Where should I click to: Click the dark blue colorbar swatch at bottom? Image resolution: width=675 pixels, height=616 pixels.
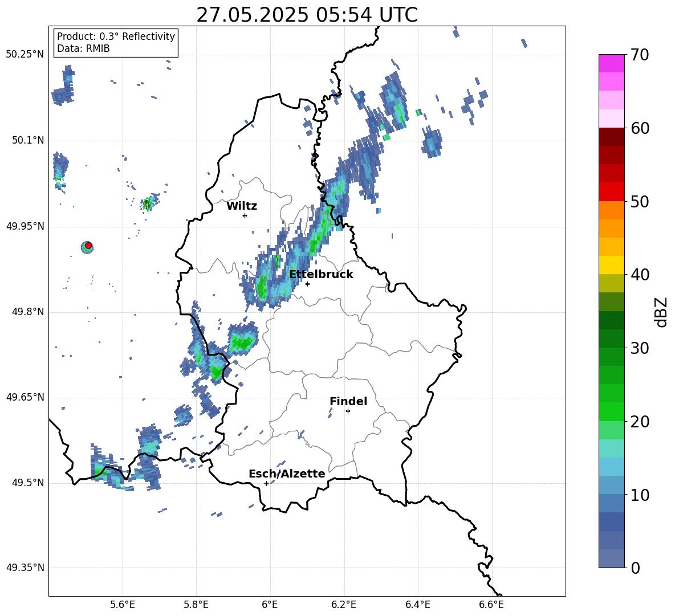point(611,558)
